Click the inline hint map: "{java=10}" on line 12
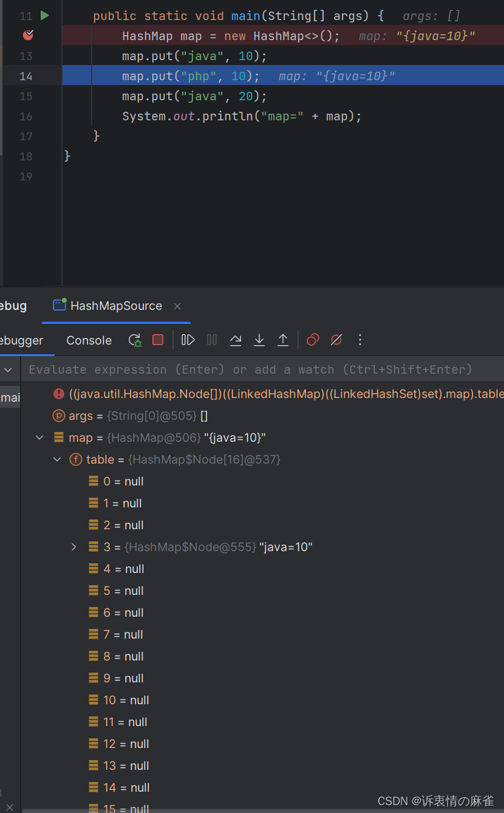The image size is (504, 813). pos(417,36)
